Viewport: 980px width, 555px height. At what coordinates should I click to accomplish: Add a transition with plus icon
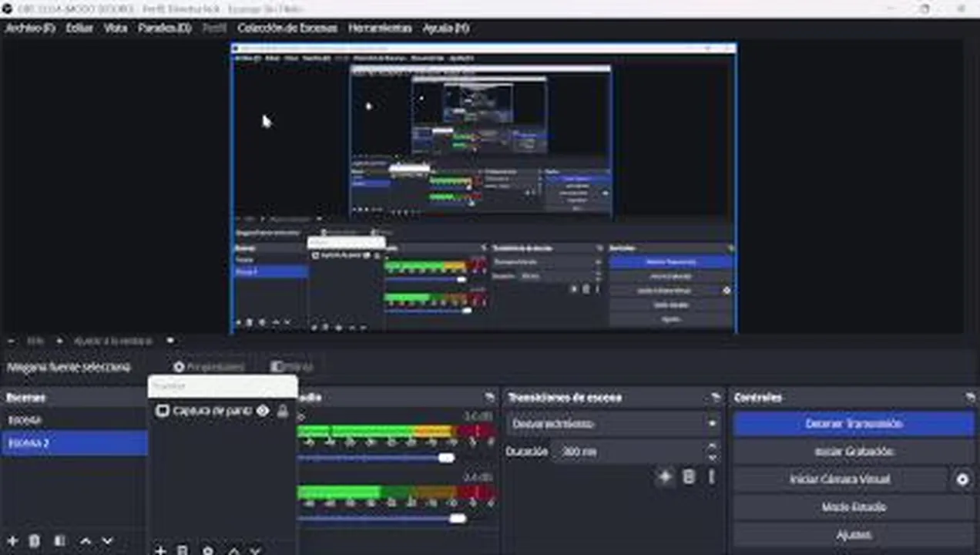pyautogui.click(x=665, y=477)
